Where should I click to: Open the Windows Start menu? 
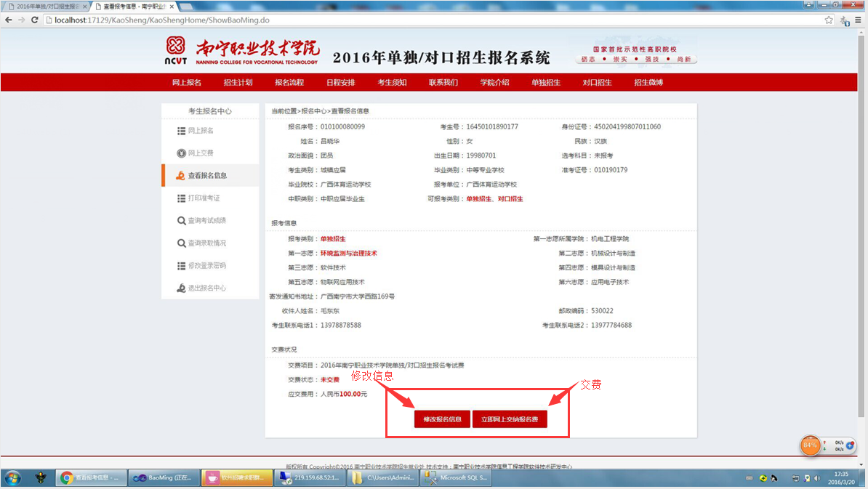[x=12, y=477]
